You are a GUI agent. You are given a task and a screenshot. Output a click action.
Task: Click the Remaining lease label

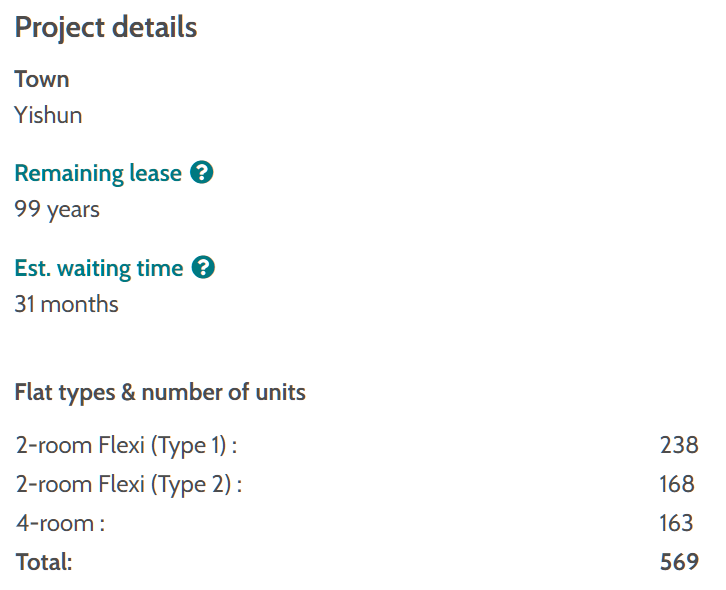click(98, 173)
